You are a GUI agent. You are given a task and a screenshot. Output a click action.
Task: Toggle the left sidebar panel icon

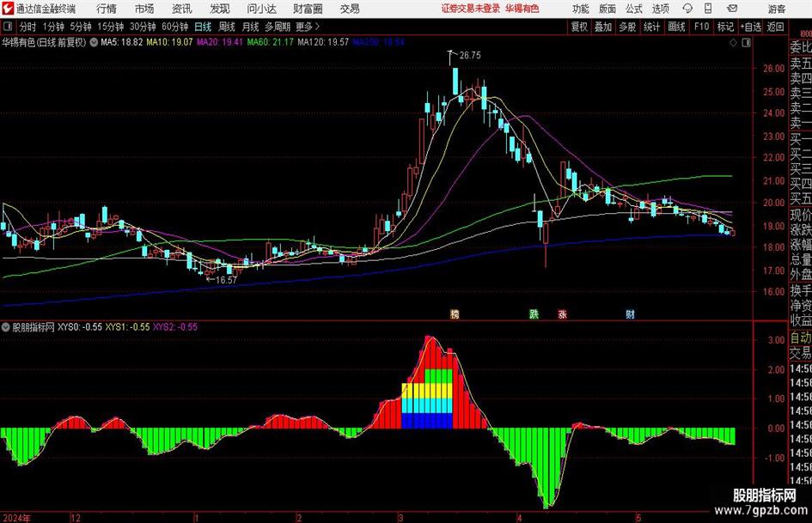pos(8,27)
